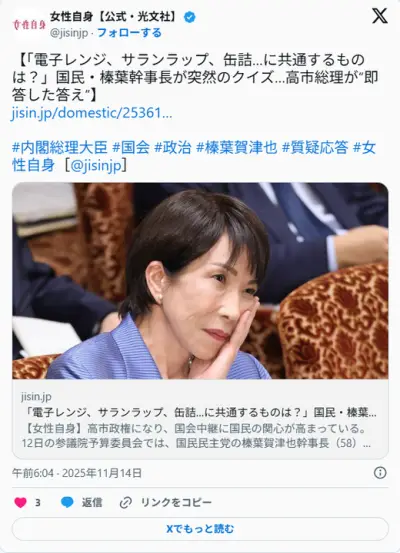Open hashtag #政治
Screen dimensions: 400x553
point(173,147)
